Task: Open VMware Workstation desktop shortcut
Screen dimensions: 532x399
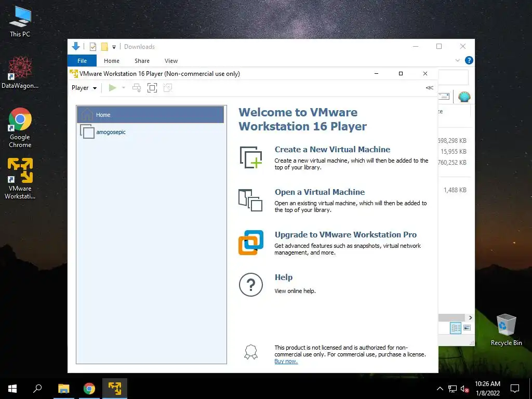Action: pos(20,179)
